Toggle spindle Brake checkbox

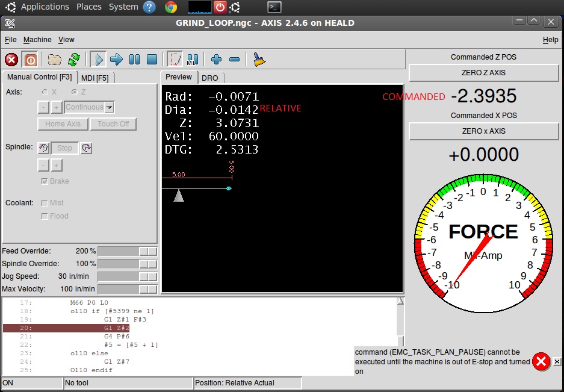(45, 181)
